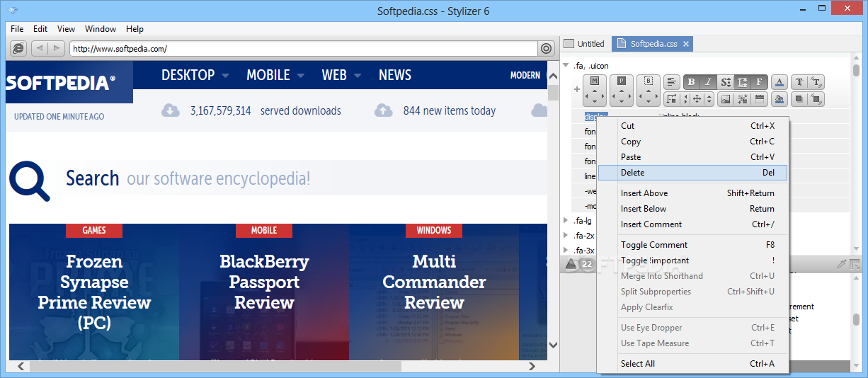
Task: Expand the .fa-2x rule
Action: [x=566, y=235]
